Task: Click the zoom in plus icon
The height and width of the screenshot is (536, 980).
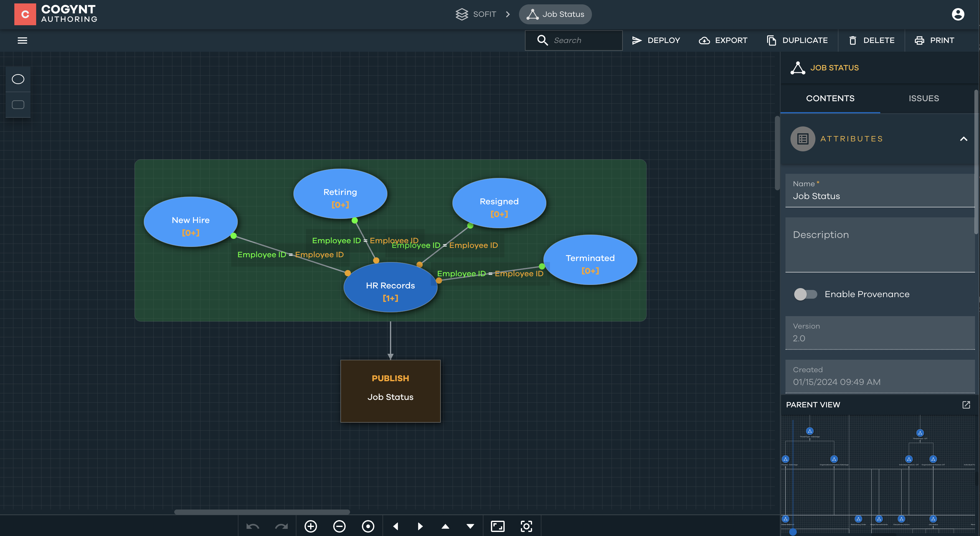Action: 310,526
